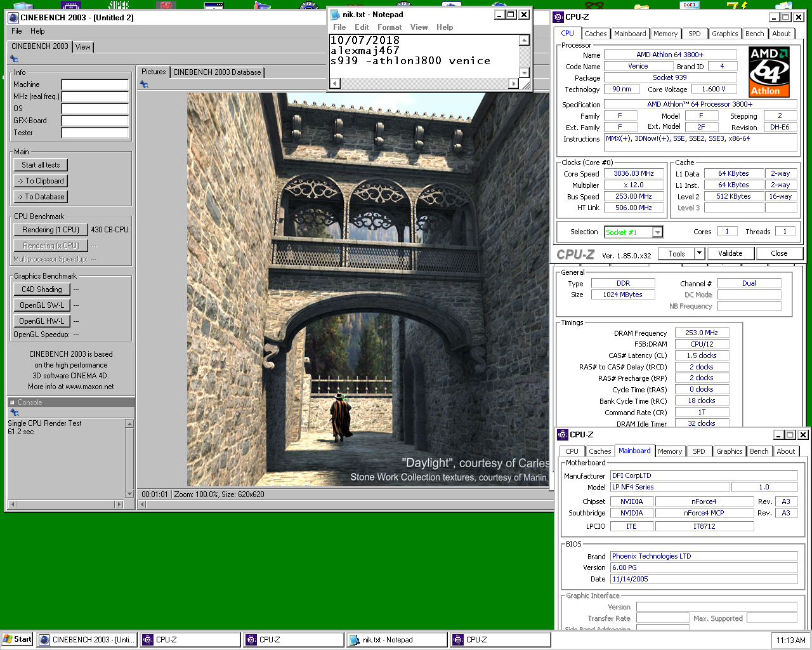The width and height of the screenshot is (812, 650).
Task: Click the rendered Daylight castle image
Action: point(368,289)
